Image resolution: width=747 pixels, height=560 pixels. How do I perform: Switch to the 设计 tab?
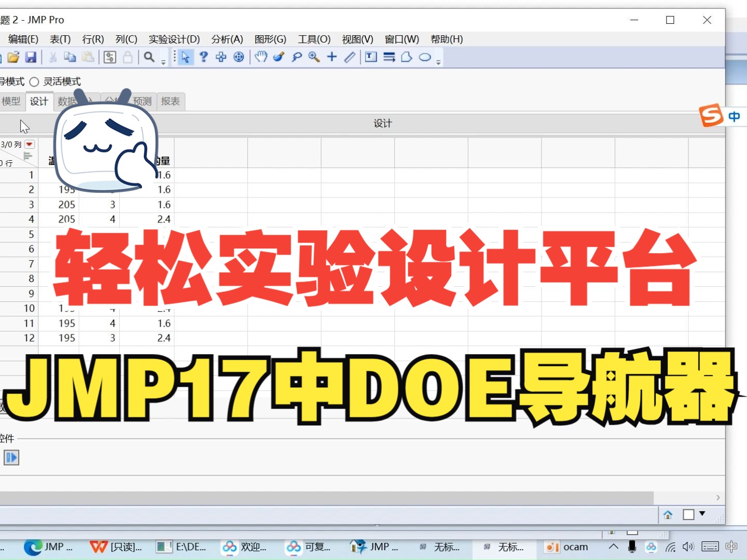(39, 102)
